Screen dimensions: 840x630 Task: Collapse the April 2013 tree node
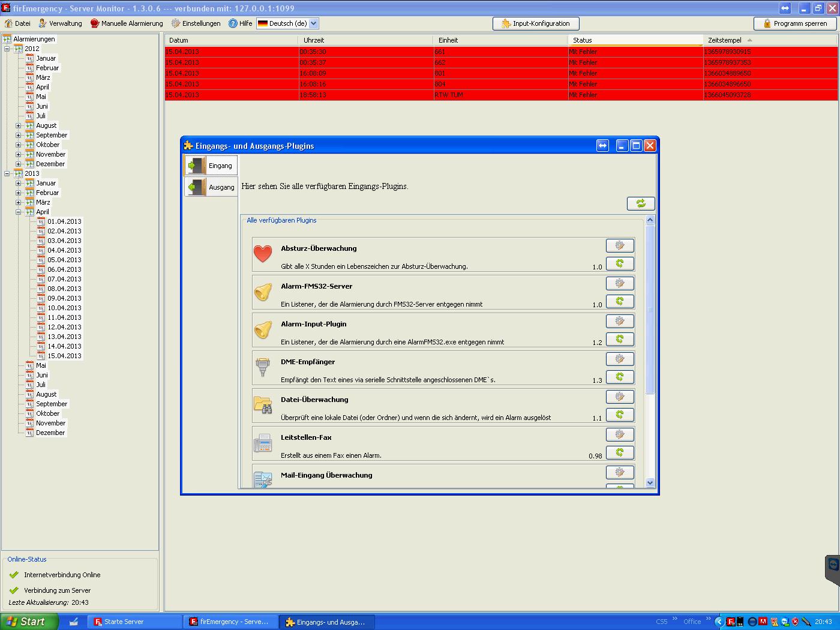coord(19,212)
